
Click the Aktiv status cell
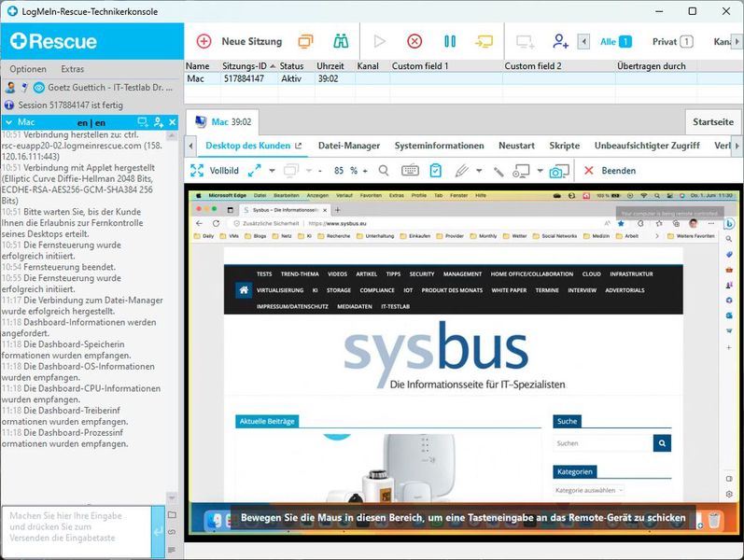click(x=291, y=78)
